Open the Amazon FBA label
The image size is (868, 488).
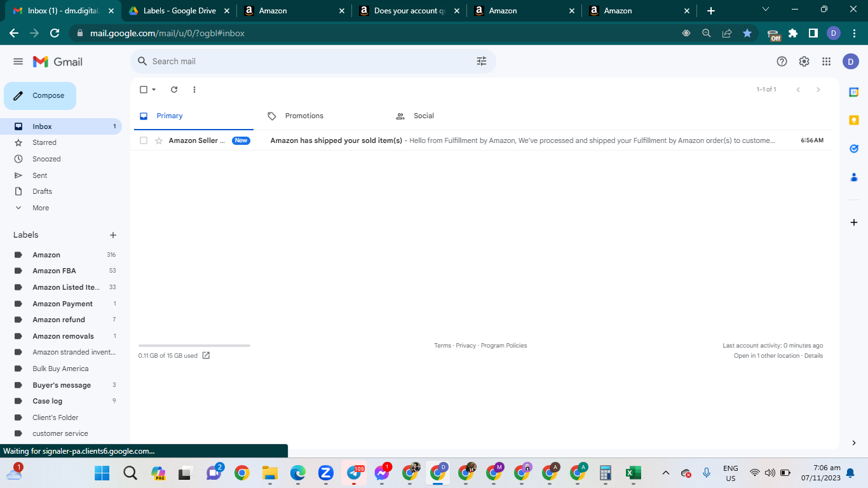[54, 271]
